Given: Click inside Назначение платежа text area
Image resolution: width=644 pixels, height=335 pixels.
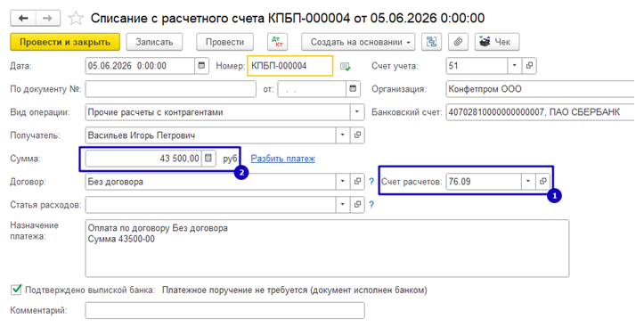Looking at the screenshot, I should (327, 249).
